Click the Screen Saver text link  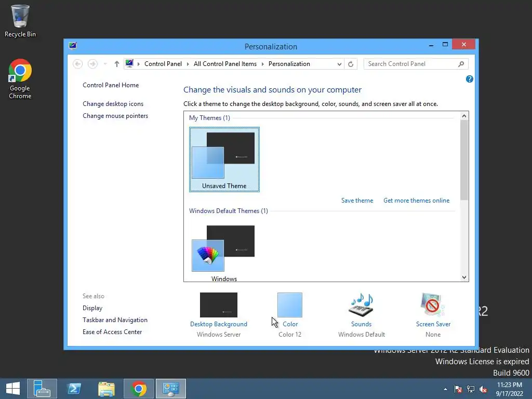click(x=433, y=324)
